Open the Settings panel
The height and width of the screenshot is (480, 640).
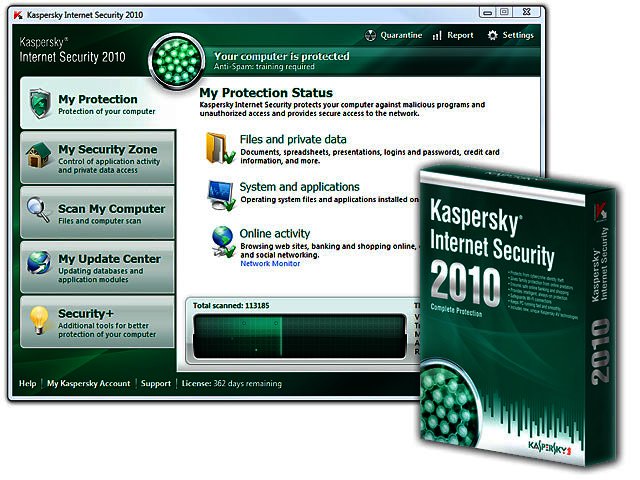(x=510, y=35)
